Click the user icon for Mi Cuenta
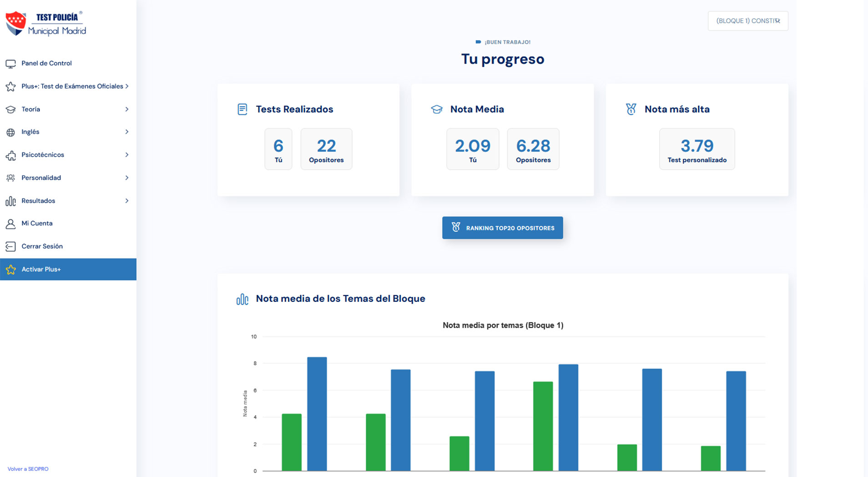The width and height of the screenshot is (868, 477). point(10,224)
